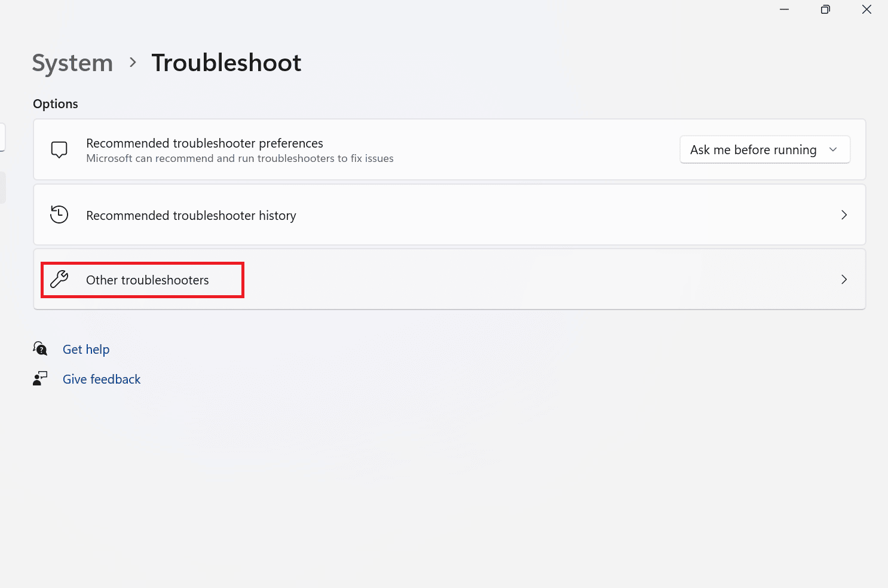This screenshot has height=588, width=888.
Task: Expand Recommended troubleshooter history via its chevron
Action: [x=844, y=215]
